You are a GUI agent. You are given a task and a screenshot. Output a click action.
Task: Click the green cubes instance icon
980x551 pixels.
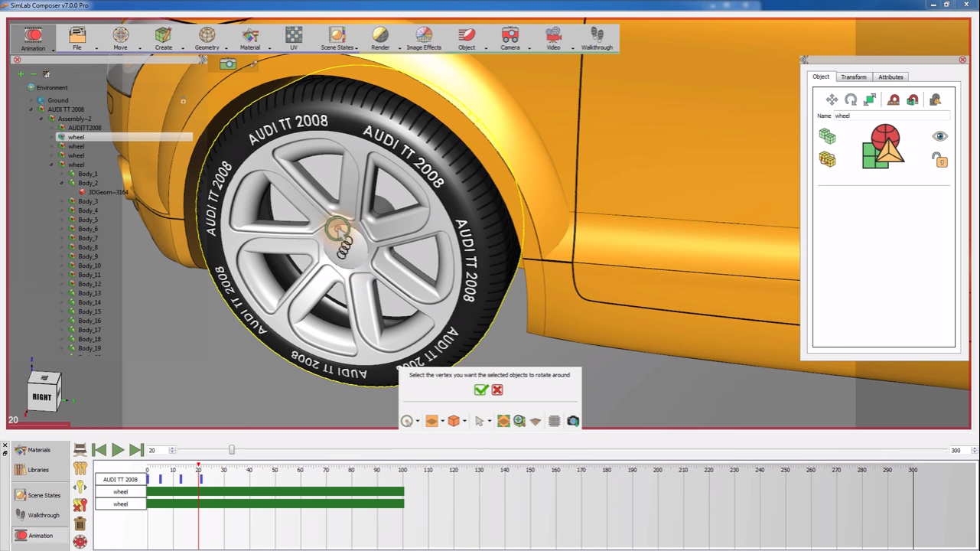pos(827,135)
